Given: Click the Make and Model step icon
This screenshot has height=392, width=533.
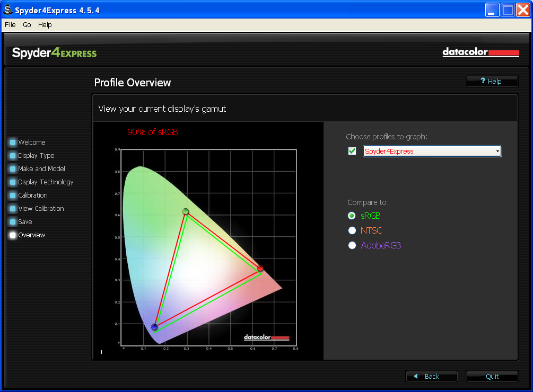Looking at the screenshot, I should (x=13, y=169).
